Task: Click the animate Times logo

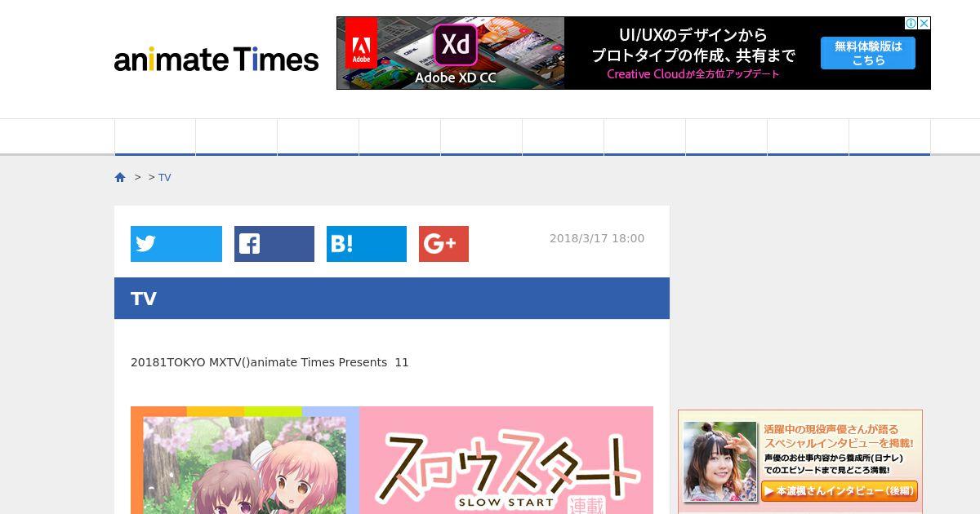Action: click(x=216, y=60)
